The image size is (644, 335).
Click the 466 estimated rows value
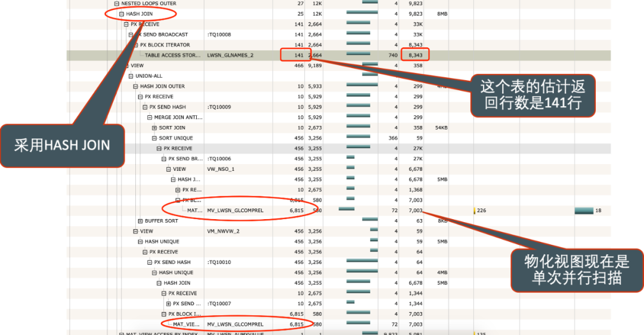(299, 66)
